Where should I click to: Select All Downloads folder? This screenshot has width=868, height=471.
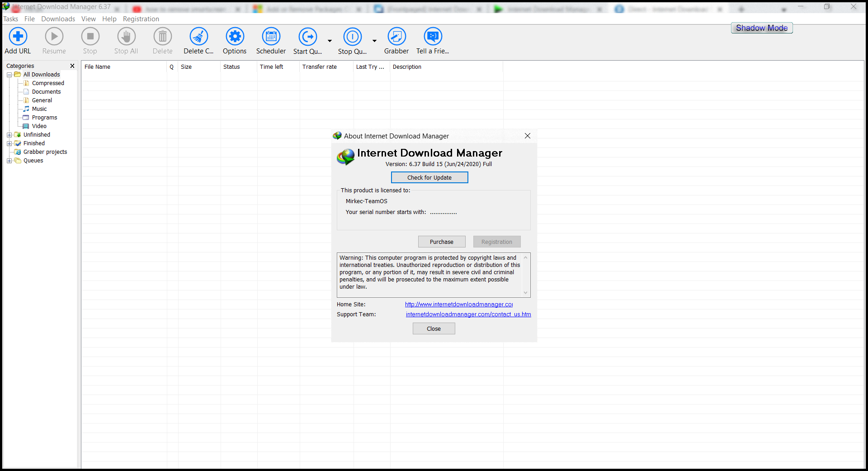(x=42, y=75)
